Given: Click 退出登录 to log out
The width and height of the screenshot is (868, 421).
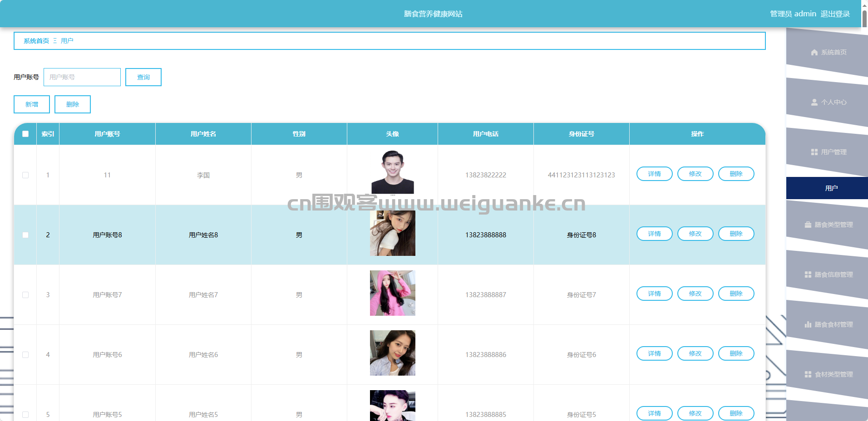Looking at the screenshot, I should click(835, 14).
